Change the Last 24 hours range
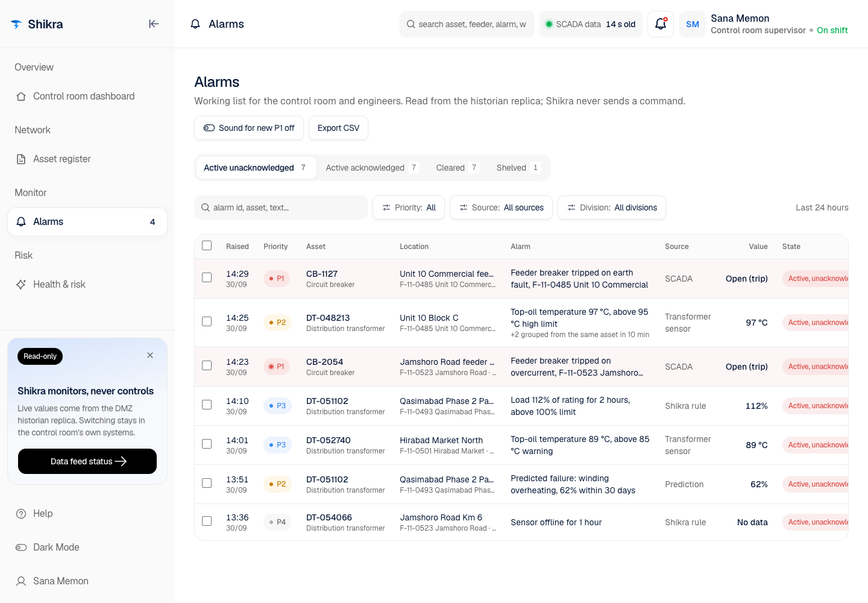The image size is (868, 603). pyautogui.click(x=822, y=207)
